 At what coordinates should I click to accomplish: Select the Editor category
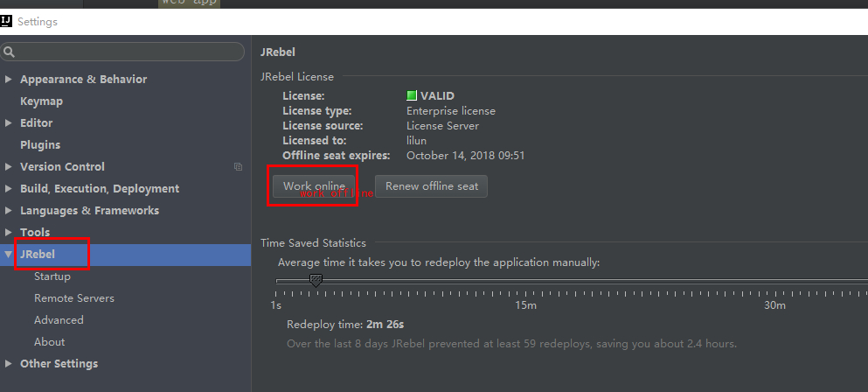point(37,123)
